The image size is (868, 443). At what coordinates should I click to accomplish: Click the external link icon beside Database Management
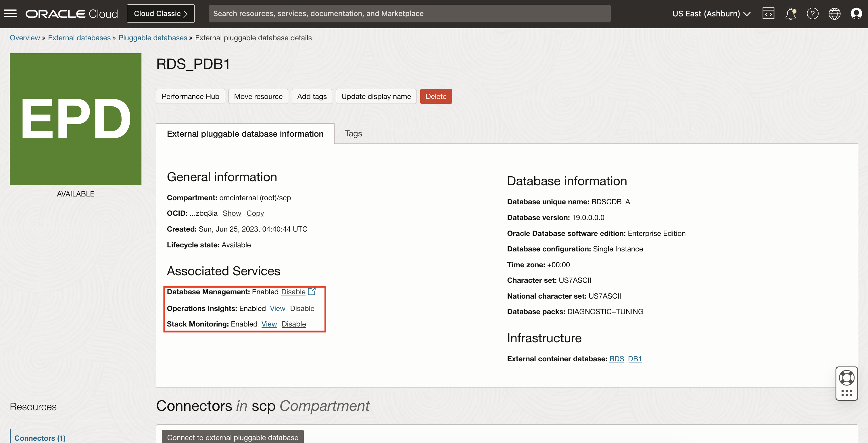click(x=312, y=291)
